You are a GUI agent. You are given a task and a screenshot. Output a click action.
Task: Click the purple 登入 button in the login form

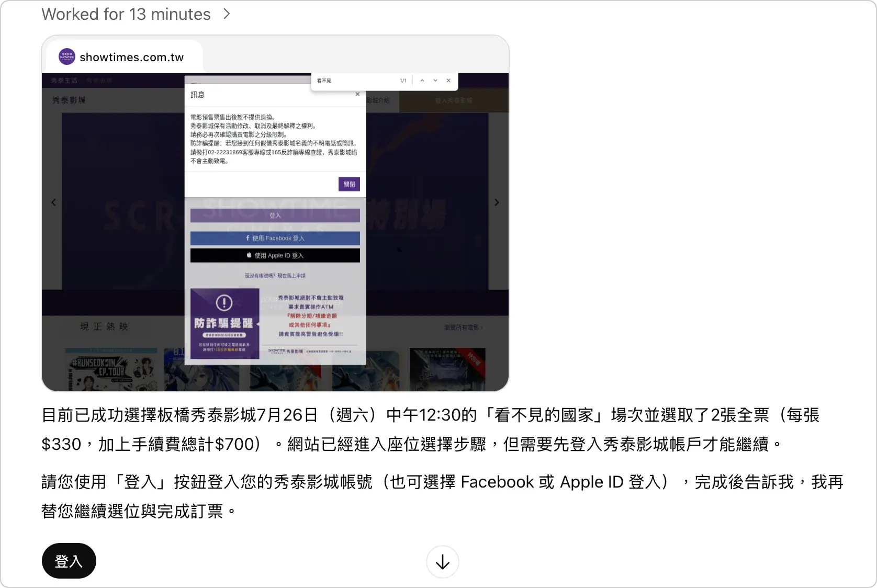[x=275, y=216]
